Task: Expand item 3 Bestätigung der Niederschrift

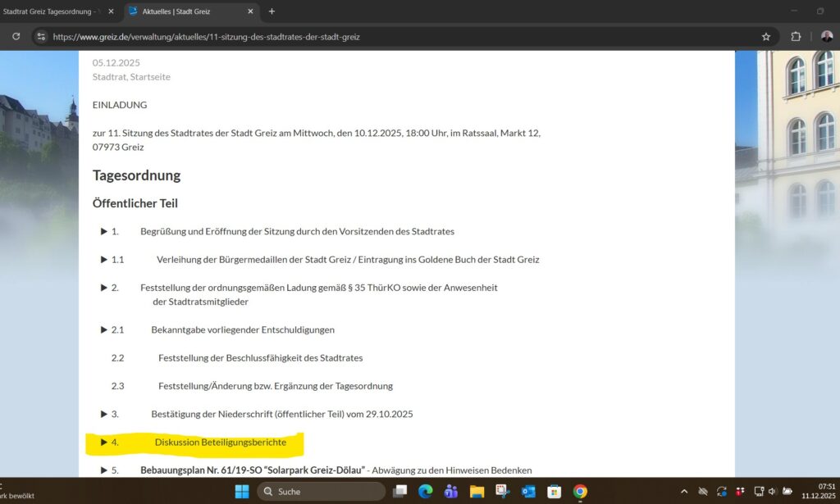Action: 104,415
